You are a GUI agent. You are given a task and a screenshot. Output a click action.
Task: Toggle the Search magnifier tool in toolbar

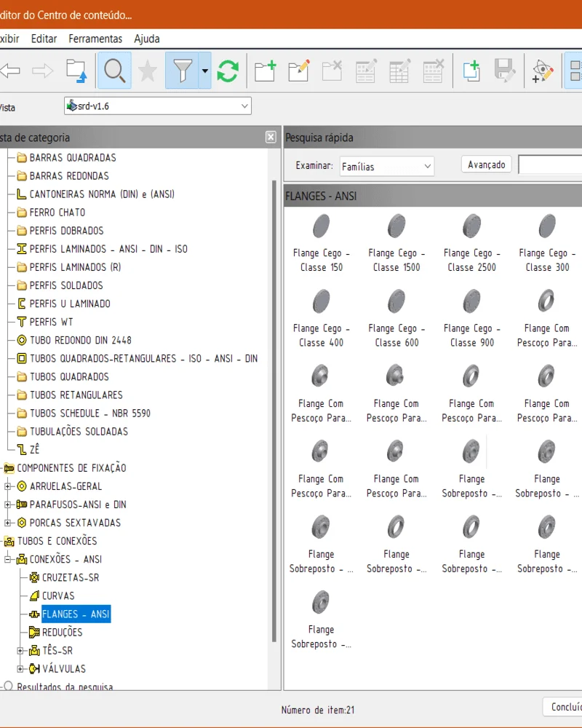(x=114, y=71)
